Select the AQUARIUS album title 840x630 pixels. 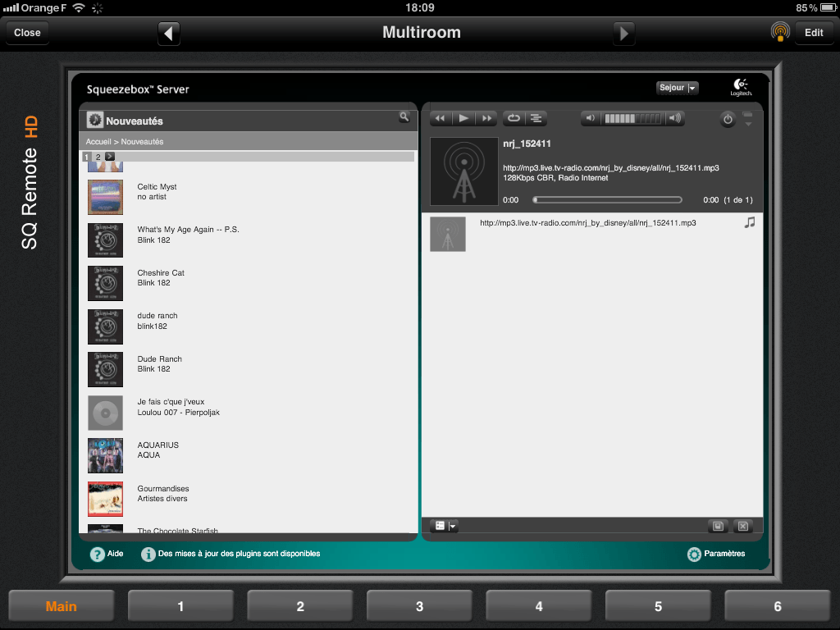coord(158,445)
